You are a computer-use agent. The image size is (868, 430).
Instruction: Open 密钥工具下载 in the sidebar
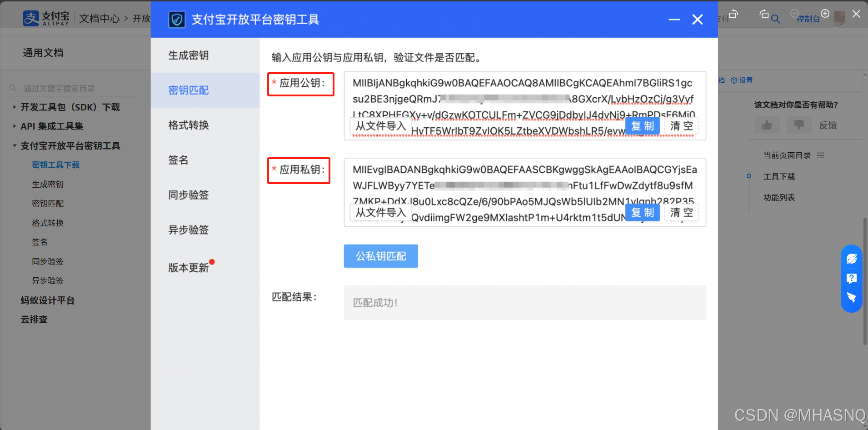56,165
